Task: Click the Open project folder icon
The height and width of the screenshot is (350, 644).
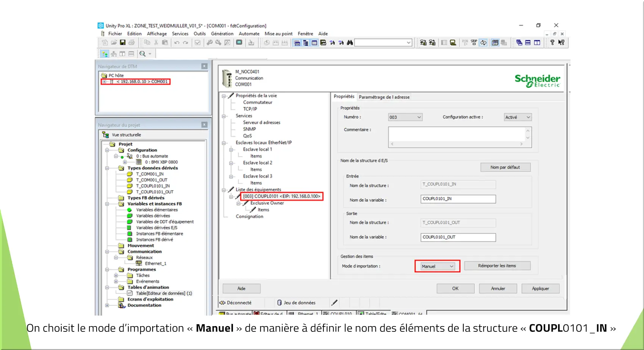Action: (114, 42)
